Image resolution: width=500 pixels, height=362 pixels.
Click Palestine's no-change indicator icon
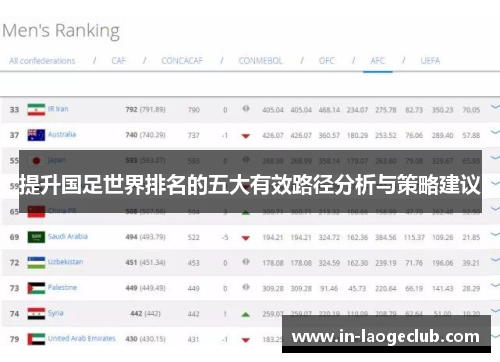coord(246,287)
